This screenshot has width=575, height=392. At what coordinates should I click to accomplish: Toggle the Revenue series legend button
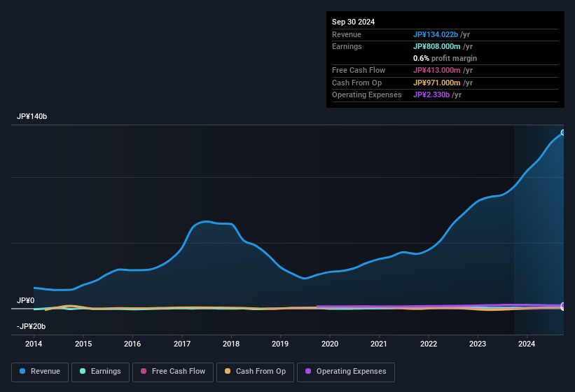point(40,372)
